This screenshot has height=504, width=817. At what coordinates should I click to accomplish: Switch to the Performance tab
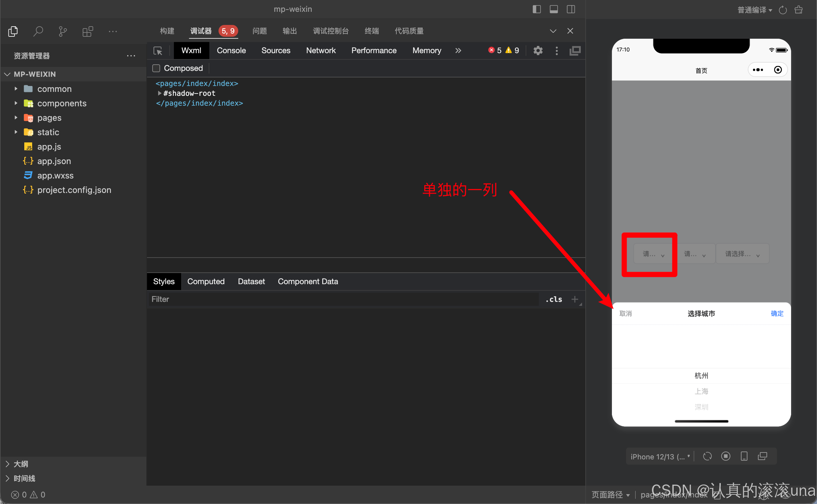(374, 51)
